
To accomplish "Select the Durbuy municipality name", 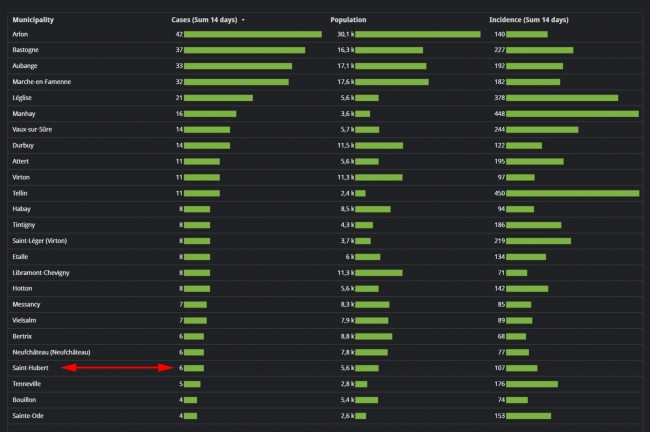I will (23, 146).
